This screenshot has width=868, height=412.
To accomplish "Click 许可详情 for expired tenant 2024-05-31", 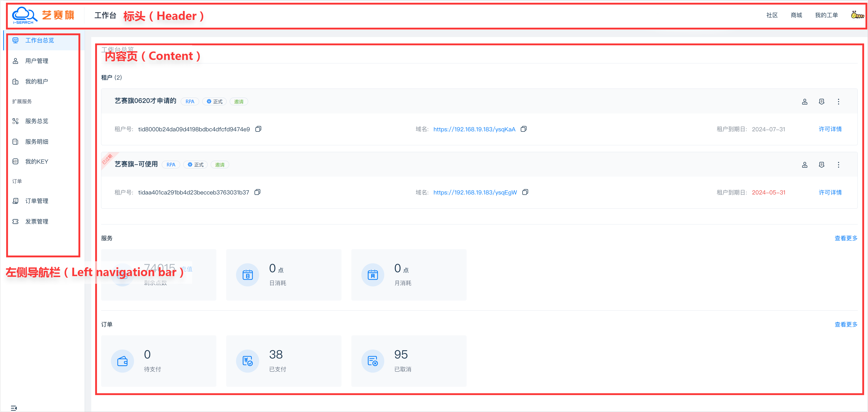I will pyautogui.click(x=830, y=192).
